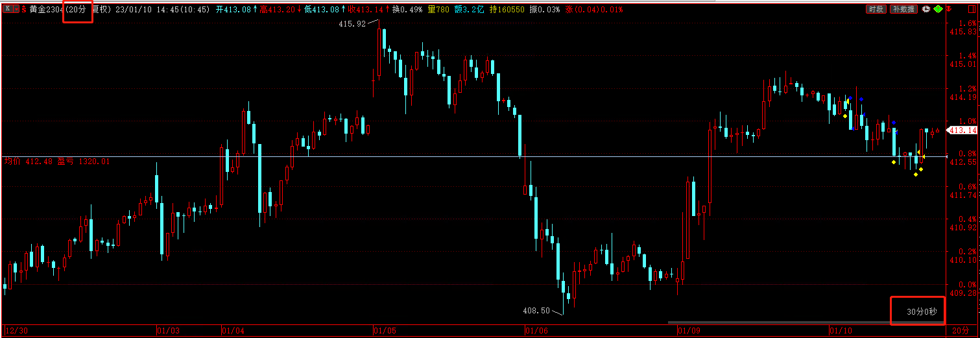Click the 01/03 date marker on timeline
Viewport: 980px width, 338px height.
pyautogui.click(x=168, y=331)
